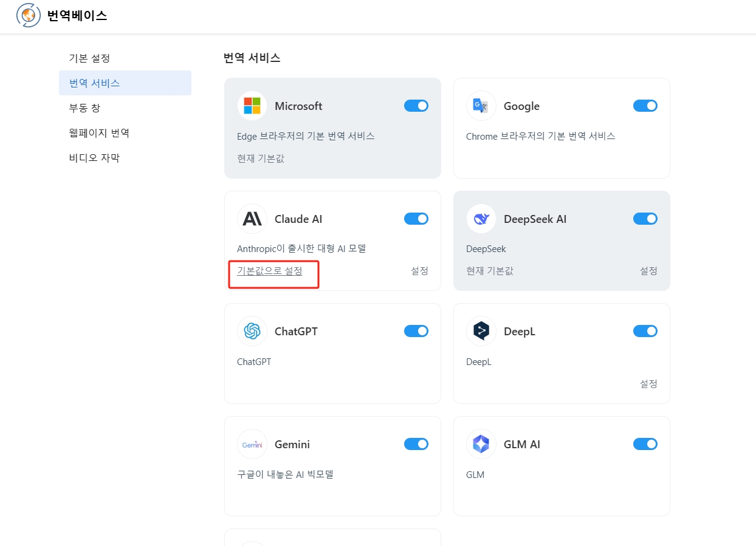Click the 번역 서비스 page heading
This screenshot has height=546, width=756.
click(252, 58)
